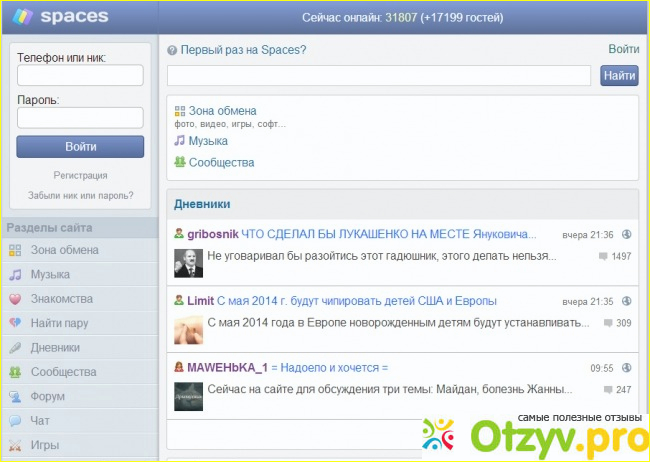This screenshot has height=462, width=650.
Task: Open the question mark help icon
Action: 172,50
